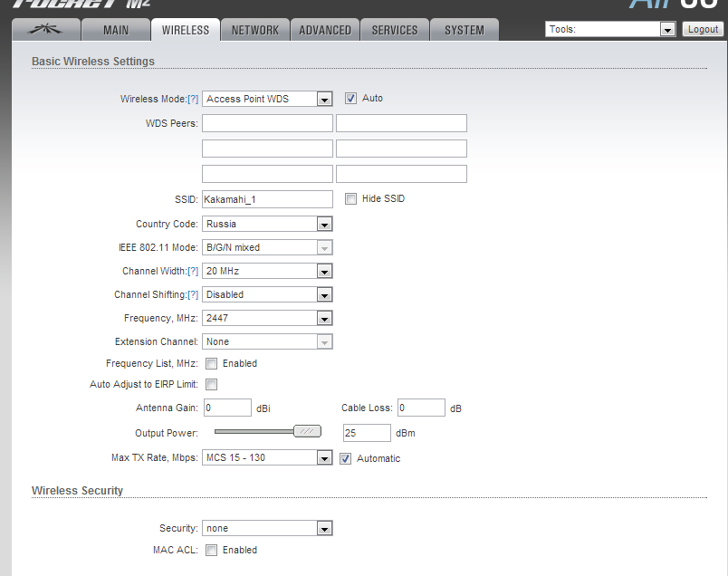The width and height of the screenshot is (728, 576).
Task: Open the Wireless Mode dropdown
Action: 267,99
